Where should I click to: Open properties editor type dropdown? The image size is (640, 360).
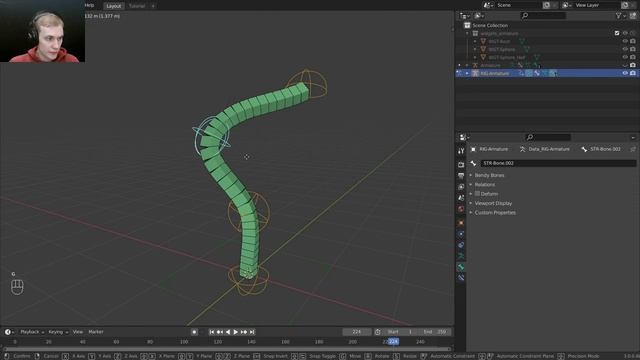pyautogui.click(x=464, y=137)
